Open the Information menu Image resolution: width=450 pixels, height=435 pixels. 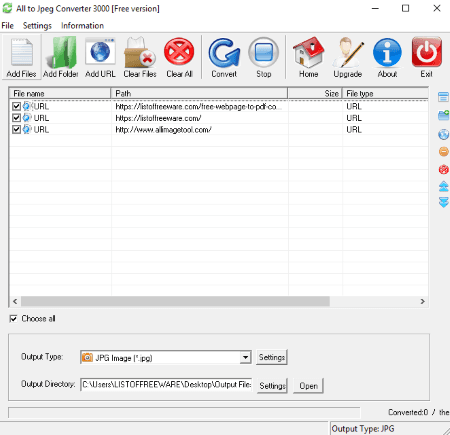(x=82, y=26)
